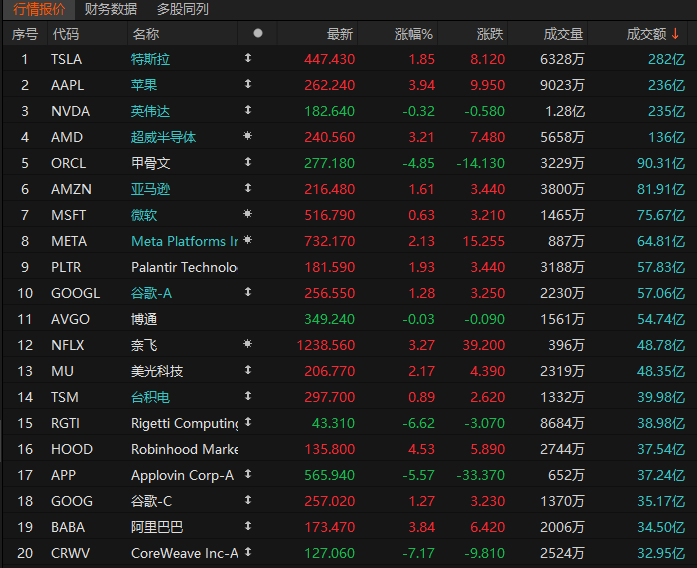Viewport: 697px width, 568px height.
Task: Click the up-down arrow icon in GOOG row
Action: (x=248, y=500)
